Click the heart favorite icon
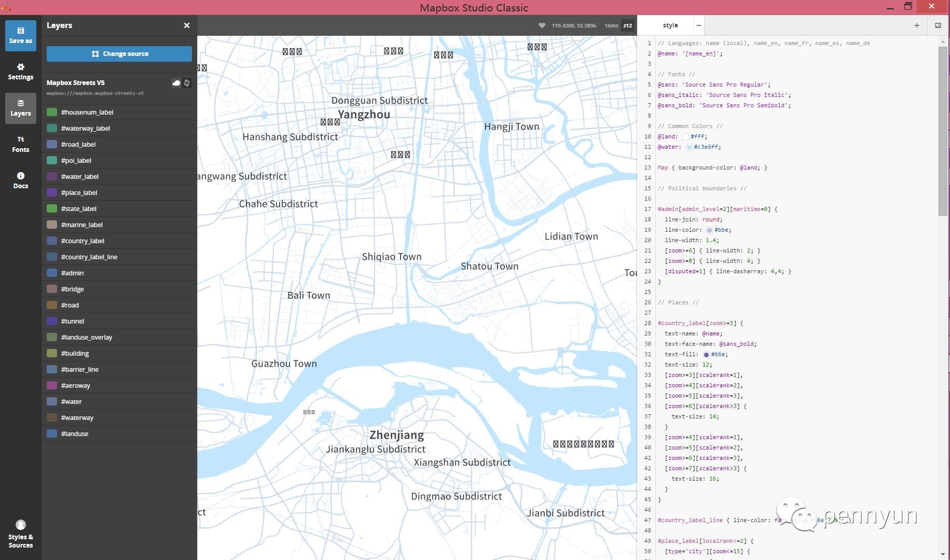This screenshot has height=560, width=950. [543, 25]
